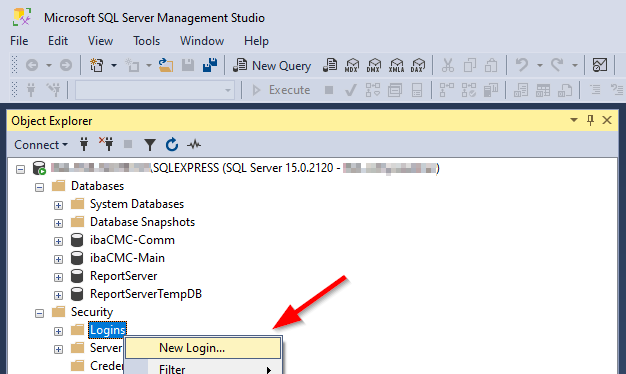Click the Activity Monitor icon in main toolbar
The image size is (626, 374).
tap(600, 65)
